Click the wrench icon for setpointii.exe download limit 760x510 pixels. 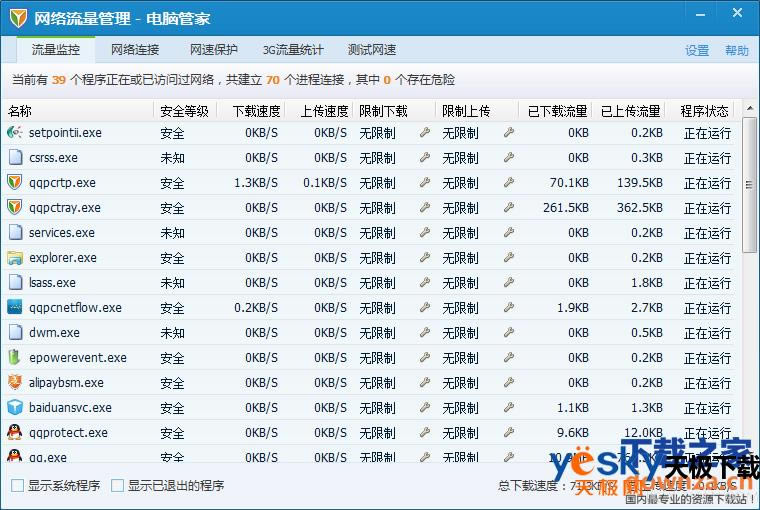[424, 133]
